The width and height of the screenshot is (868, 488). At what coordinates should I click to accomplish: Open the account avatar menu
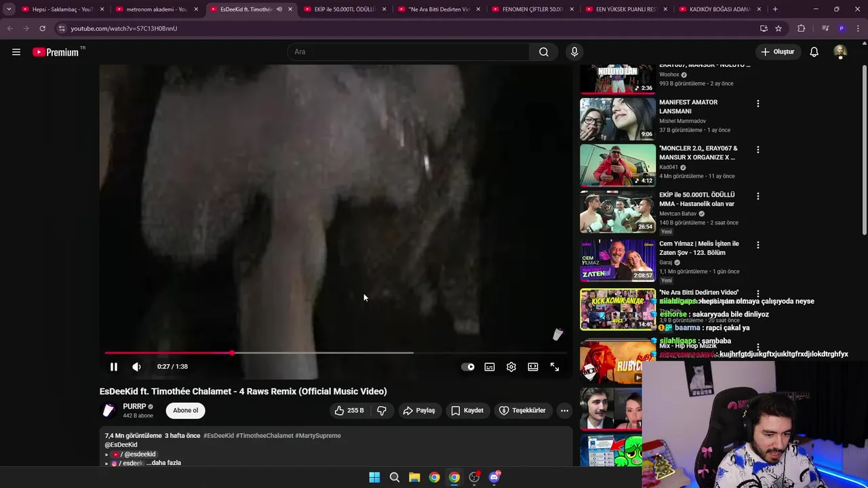[x=840, y=52]
